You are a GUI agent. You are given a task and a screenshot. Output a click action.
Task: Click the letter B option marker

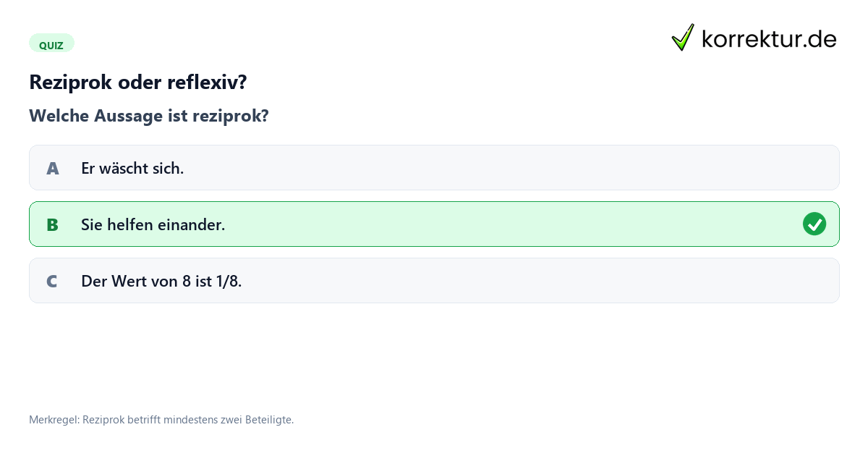(52, 225)
